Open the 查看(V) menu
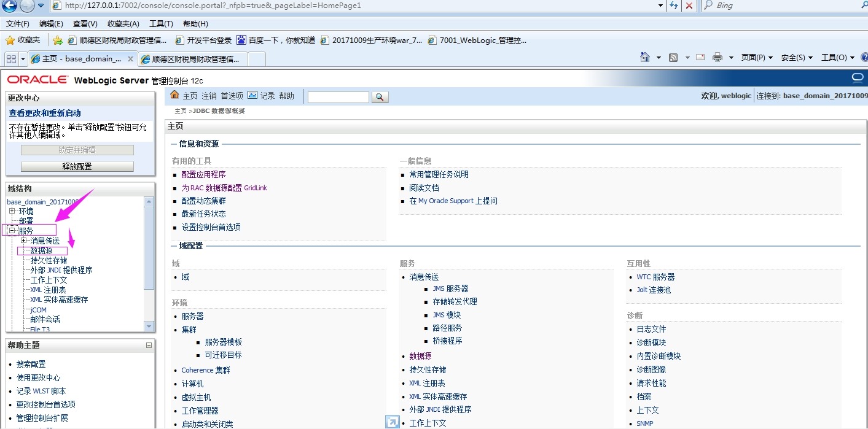This screenshot has height=429, width=868. [x=85, y=24]
